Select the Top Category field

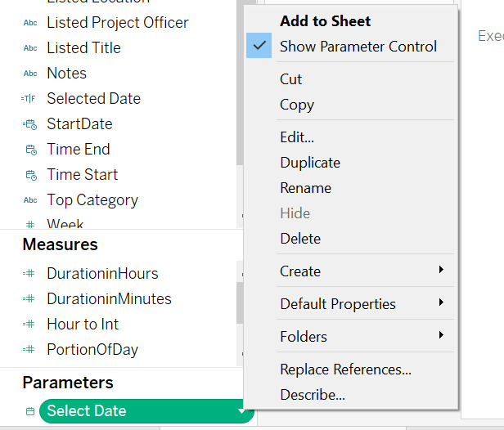pyautogui.click(x=92, y=200)
